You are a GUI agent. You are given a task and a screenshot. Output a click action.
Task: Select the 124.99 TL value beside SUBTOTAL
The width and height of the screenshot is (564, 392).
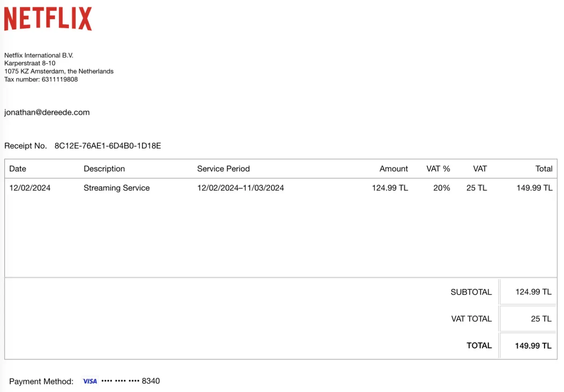pos(533,292)
